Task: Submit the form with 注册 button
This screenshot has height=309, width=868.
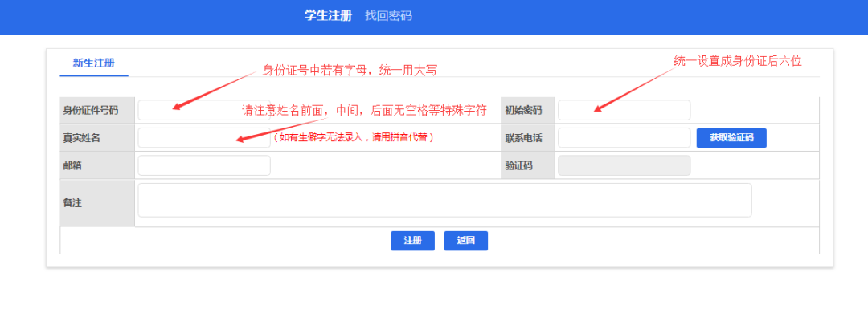Action: click(412, 241)
